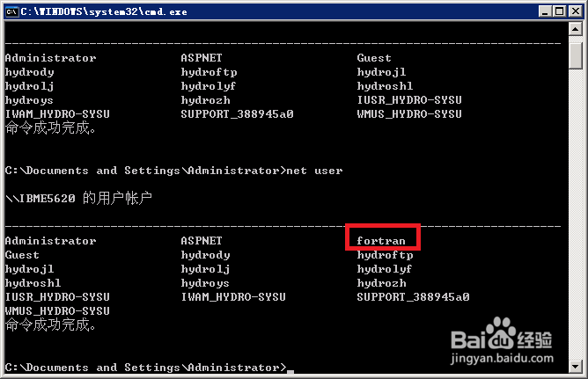This screenshot has height=379, width=588.
Task: Click the \\IBME5620 user accounts heading
Action: [x=78, y=199]
